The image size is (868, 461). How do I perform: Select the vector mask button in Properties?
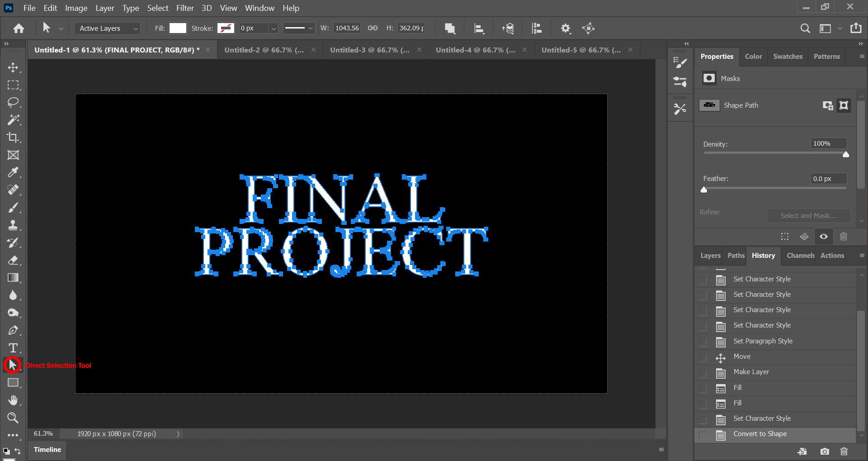[844, 105]
